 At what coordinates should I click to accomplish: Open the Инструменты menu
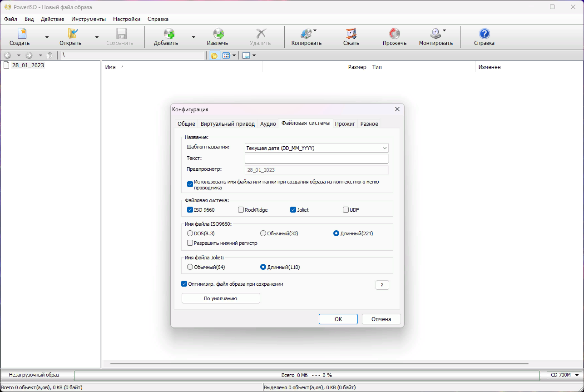(88, 19)
